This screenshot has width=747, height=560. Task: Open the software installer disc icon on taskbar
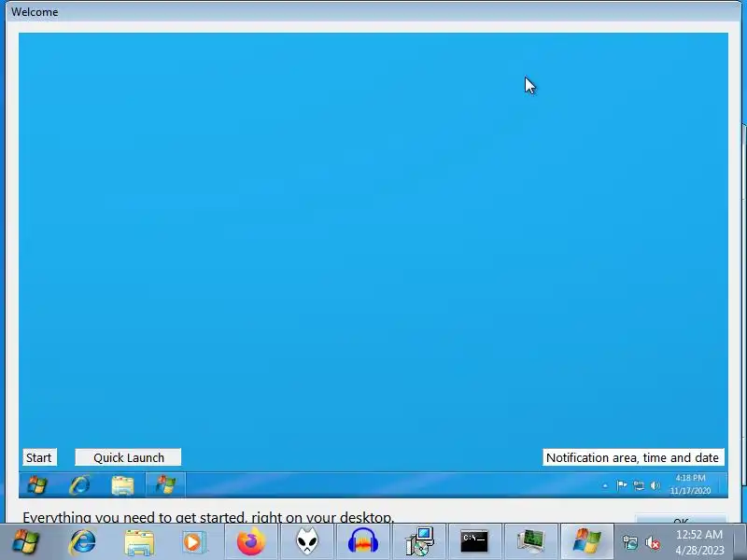click(x=419, y=541)
